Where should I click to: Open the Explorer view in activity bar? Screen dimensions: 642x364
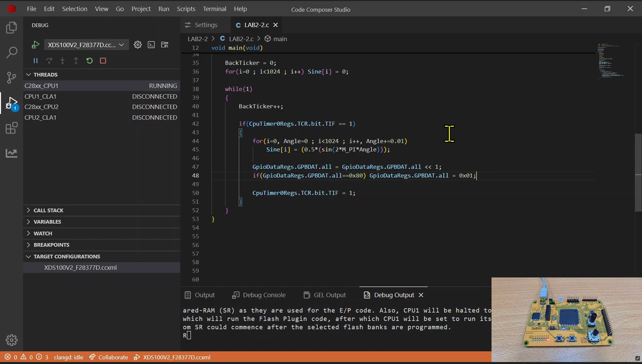coord(11,28)
